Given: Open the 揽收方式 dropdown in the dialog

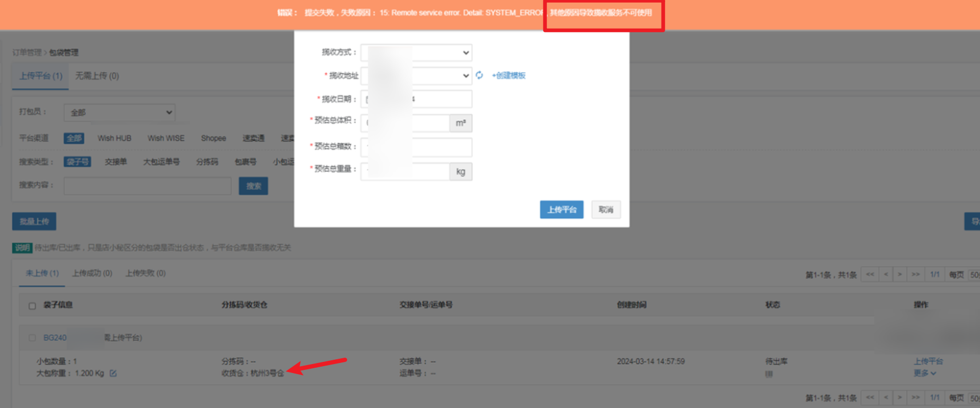Looking at the screenshot, I should point(416,52).
